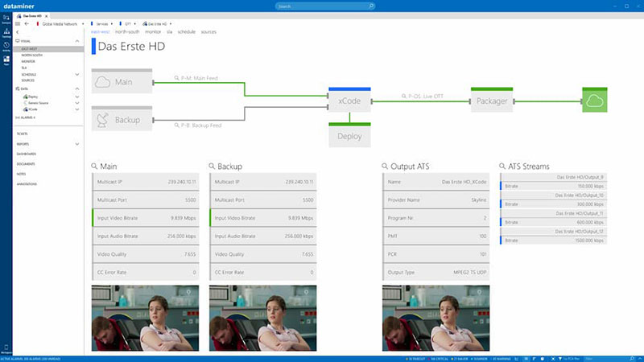644x362 pixels.
Task: Click the filter funnel icon in status bar
Action: (559, 359)
